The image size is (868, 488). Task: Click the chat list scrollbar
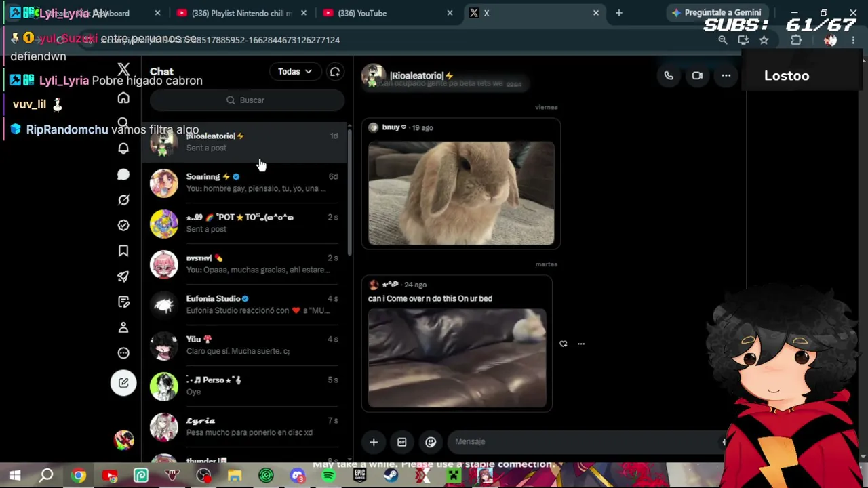click(350, 193)
